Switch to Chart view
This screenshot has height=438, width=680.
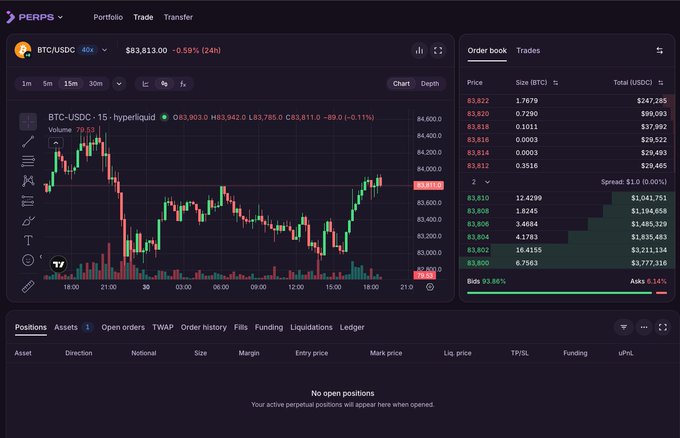(401, 84)
